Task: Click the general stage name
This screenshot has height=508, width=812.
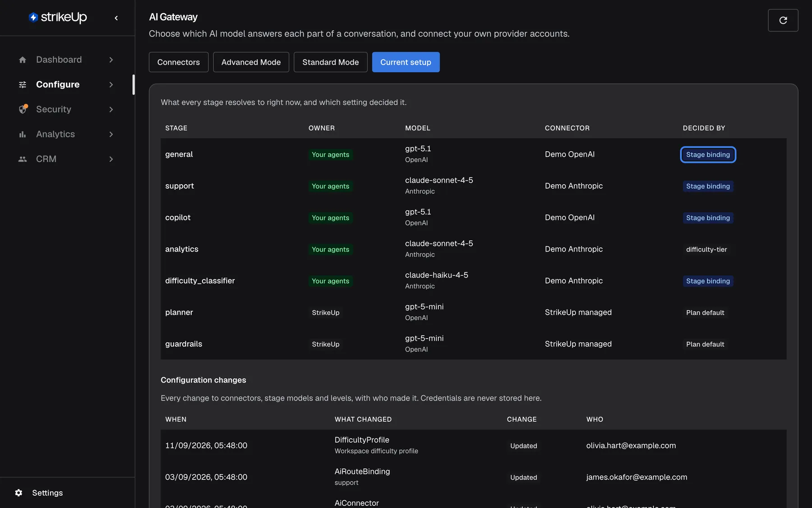Action: click(x=179, y=154)
